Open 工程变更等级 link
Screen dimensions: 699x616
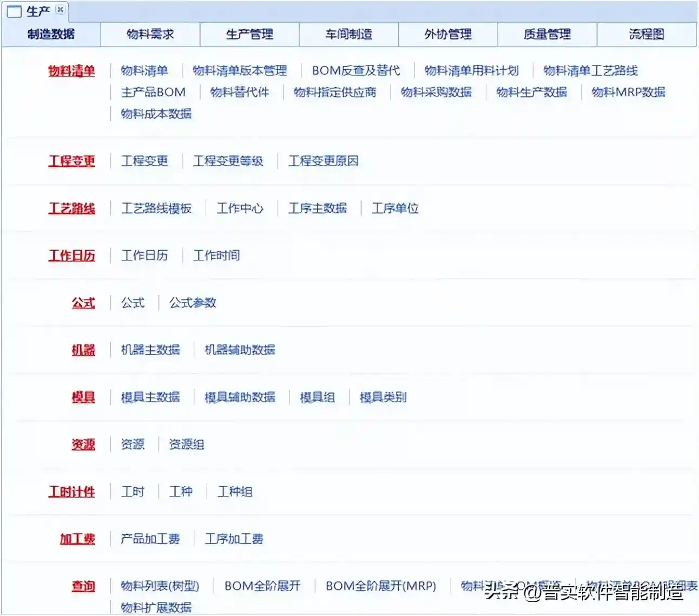click(228, 161)
